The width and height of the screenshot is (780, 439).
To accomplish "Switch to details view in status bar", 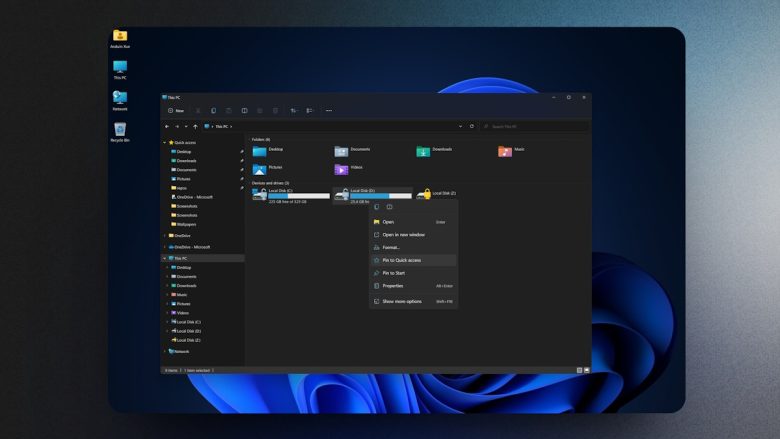I will point(578,370).
